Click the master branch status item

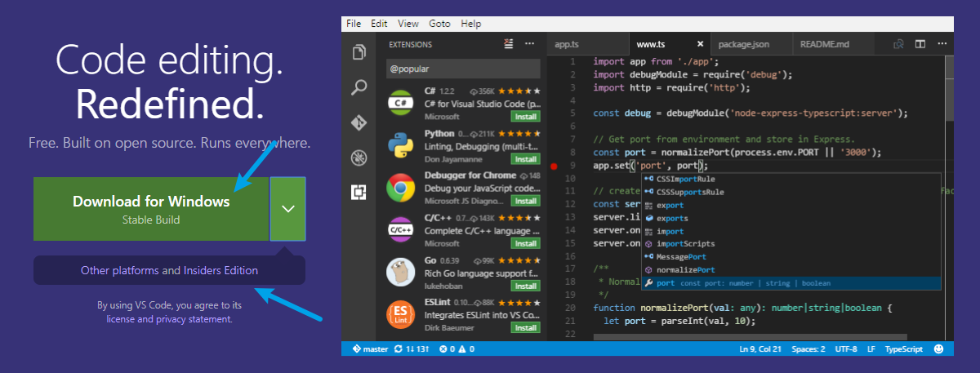point(370,349)
